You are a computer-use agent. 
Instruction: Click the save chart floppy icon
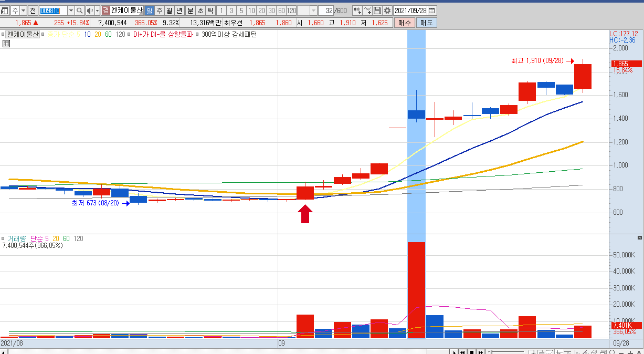377,11
